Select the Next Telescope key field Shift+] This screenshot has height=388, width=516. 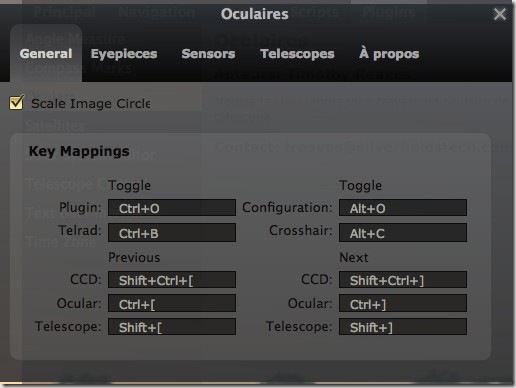click(403, 326)
